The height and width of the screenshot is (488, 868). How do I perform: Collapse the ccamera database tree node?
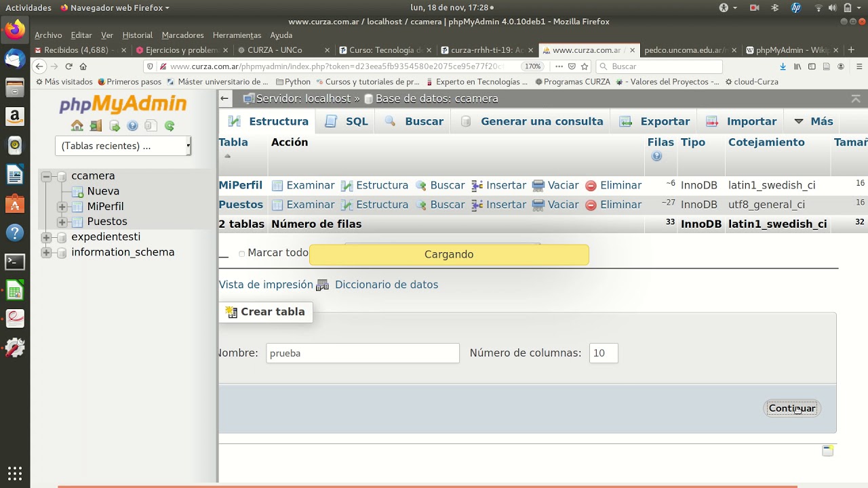coord(46,176)
